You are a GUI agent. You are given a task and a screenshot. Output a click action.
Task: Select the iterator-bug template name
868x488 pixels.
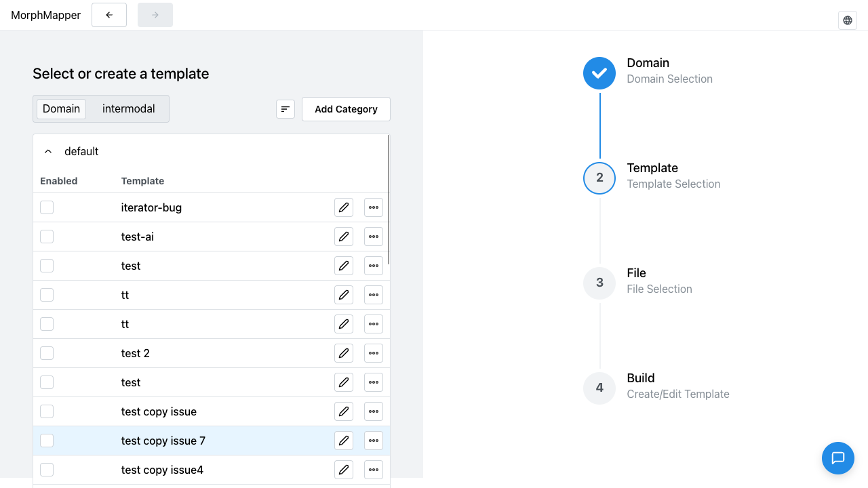pos(151,207)
